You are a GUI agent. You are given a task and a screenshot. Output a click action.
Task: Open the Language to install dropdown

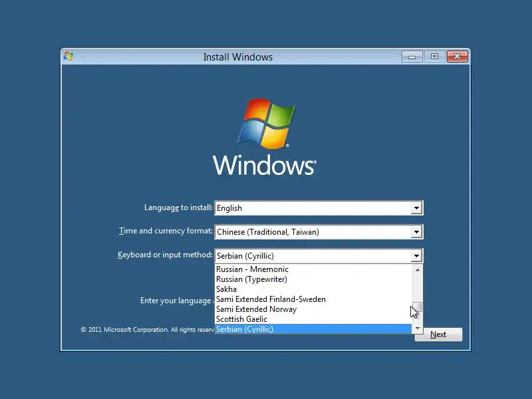click(x=416, y=208)
